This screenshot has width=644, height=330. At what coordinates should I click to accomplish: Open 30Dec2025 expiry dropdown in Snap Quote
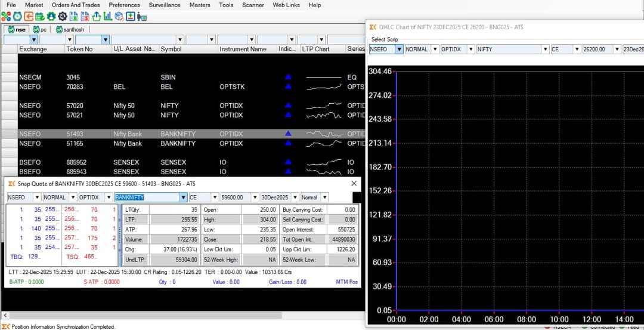tap(295, 198)
